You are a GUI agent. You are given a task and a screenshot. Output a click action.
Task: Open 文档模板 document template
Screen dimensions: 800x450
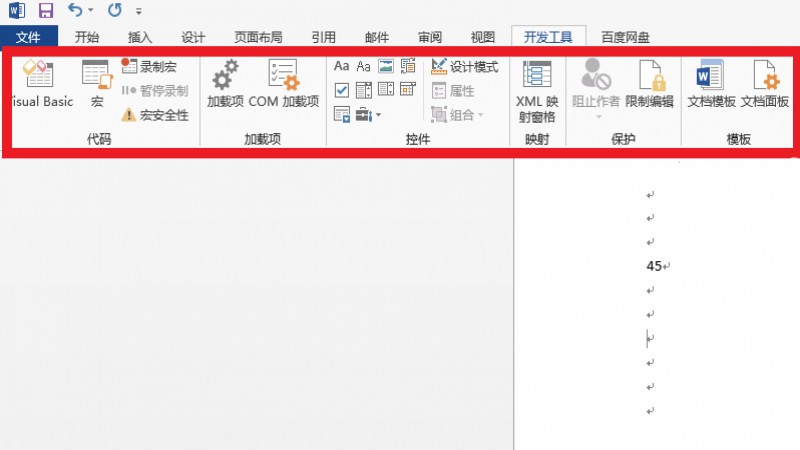point(711,84)
